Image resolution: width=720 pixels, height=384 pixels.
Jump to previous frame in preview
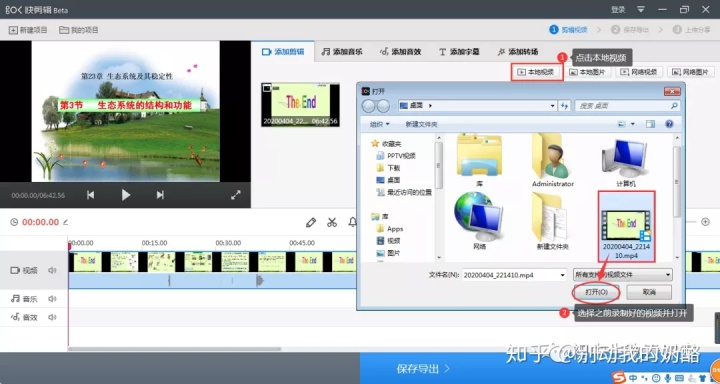tap(90, 195)
